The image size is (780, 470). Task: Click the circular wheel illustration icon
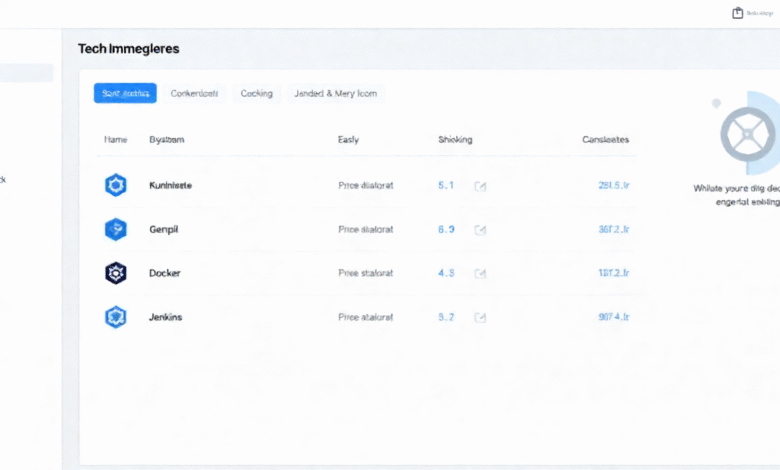click(x=747, y=134)
